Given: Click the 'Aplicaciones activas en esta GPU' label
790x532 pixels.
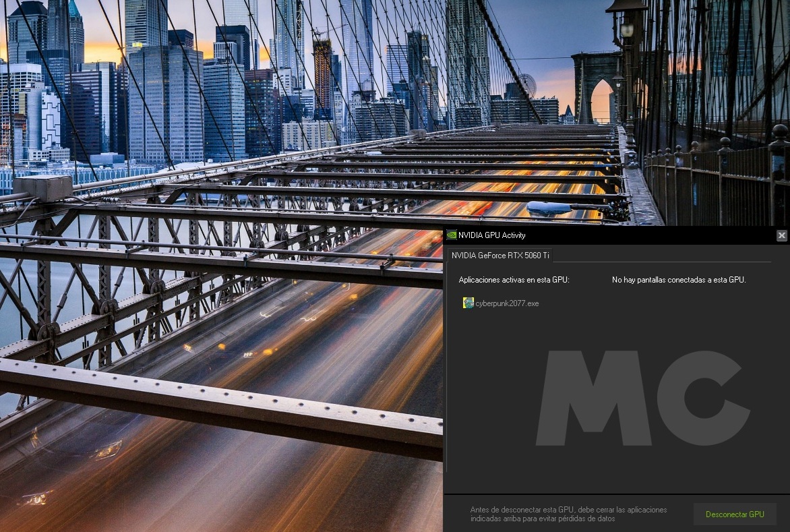Looking at the screenshot, I should click(514, 280).
